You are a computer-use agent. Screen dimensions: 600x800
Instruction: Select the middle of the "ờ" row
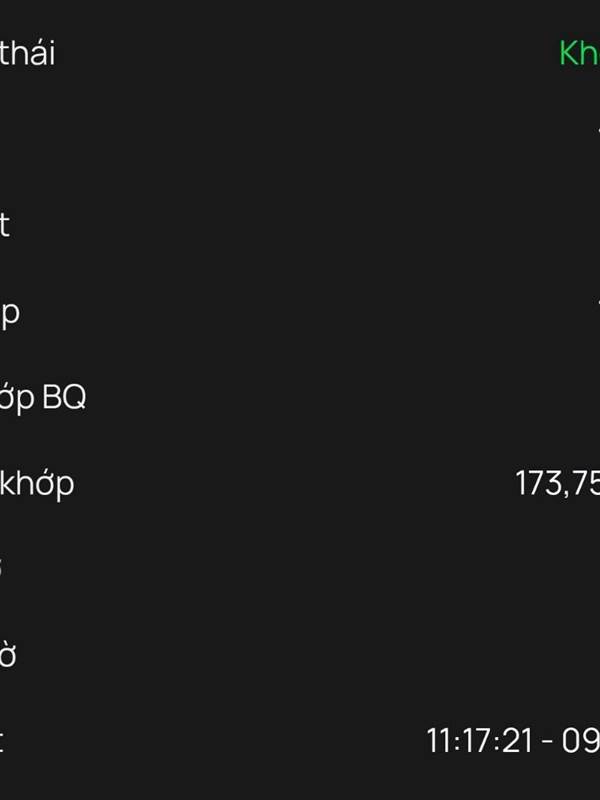pyautogui.click(x=300, y=656)
